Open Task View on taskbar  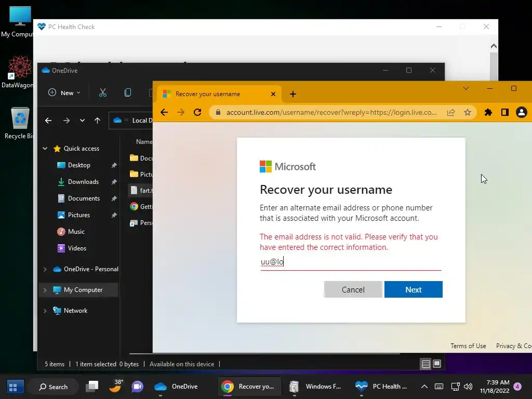92,387
